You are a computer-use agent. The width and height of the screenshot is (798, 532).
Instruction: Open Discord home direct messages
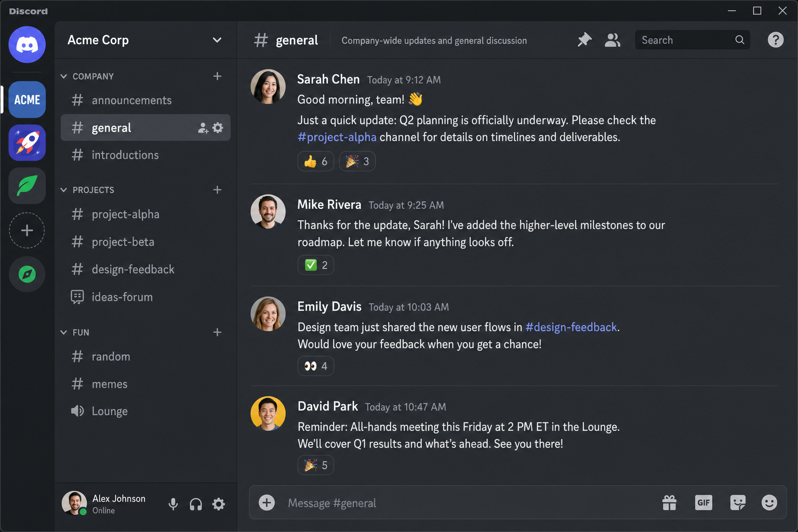27,45
